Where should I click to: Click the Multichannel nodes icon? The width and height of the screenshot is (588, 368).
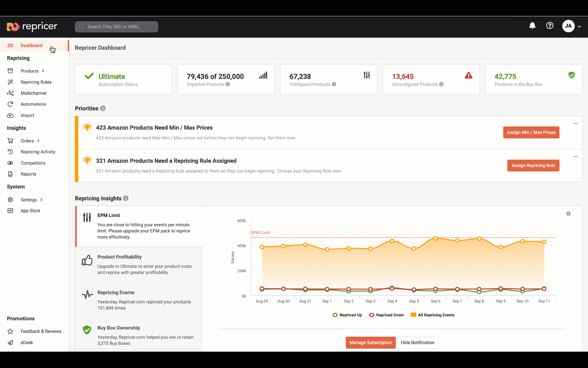pyautogui.click(x=10, y=93)
